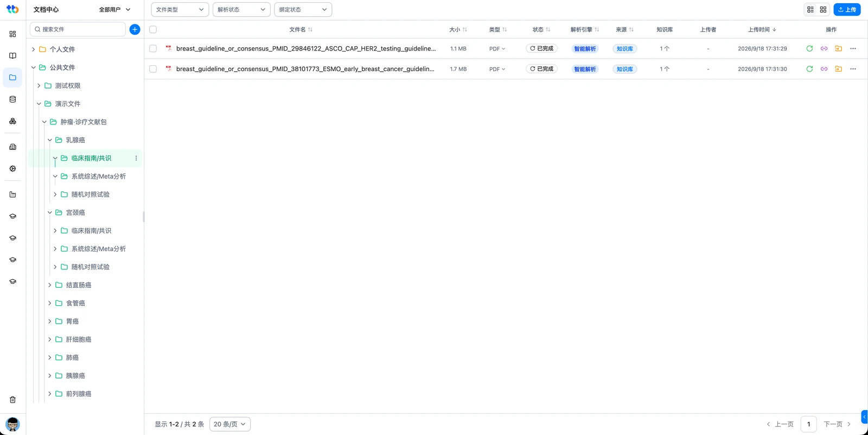
Task: Check the ESMO early breast cancer row checkbox
Action: click(153, 69)
